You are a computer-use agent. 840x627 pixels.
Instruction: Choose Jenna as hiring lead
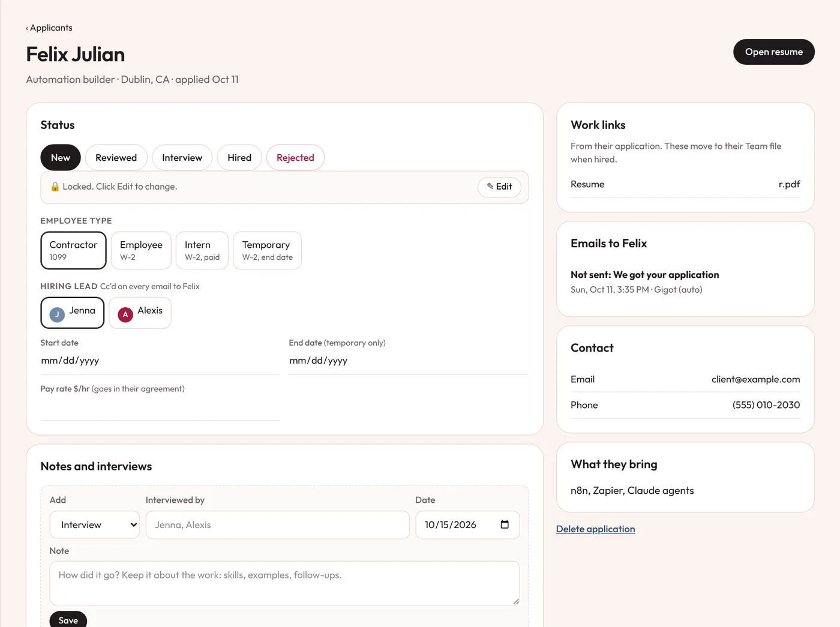[x=73, y=313]
